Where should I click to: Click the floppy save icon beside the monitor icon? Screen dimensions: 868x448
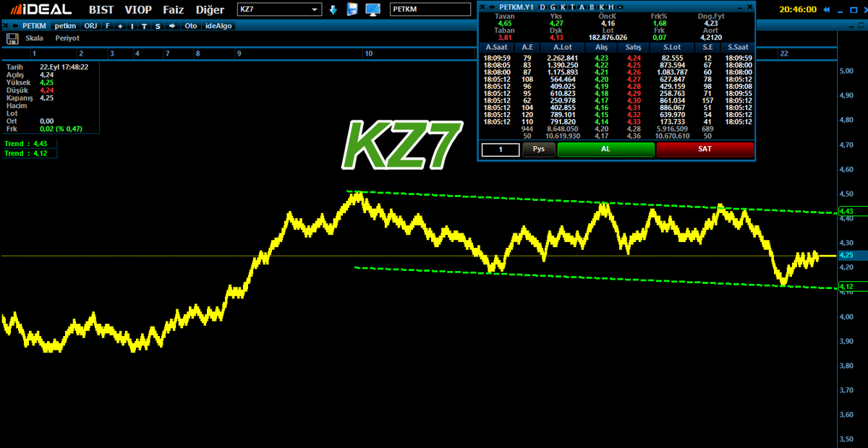(x=353, y=9)
